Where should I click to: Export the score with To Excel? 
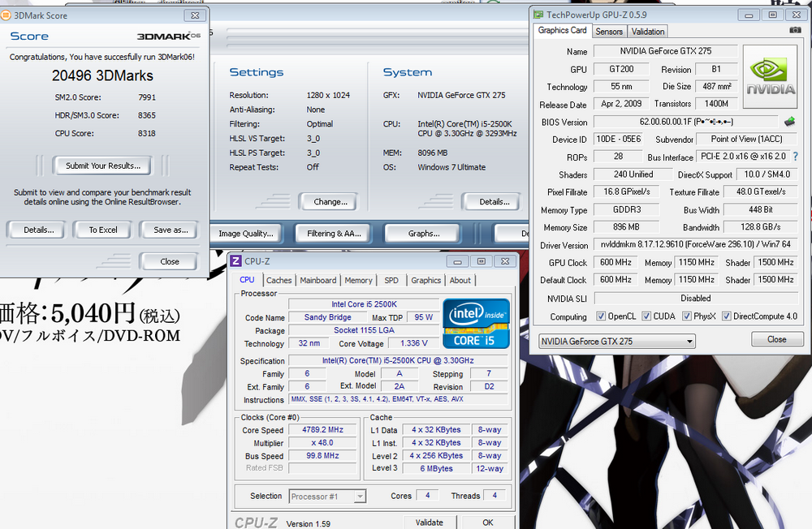103,230
